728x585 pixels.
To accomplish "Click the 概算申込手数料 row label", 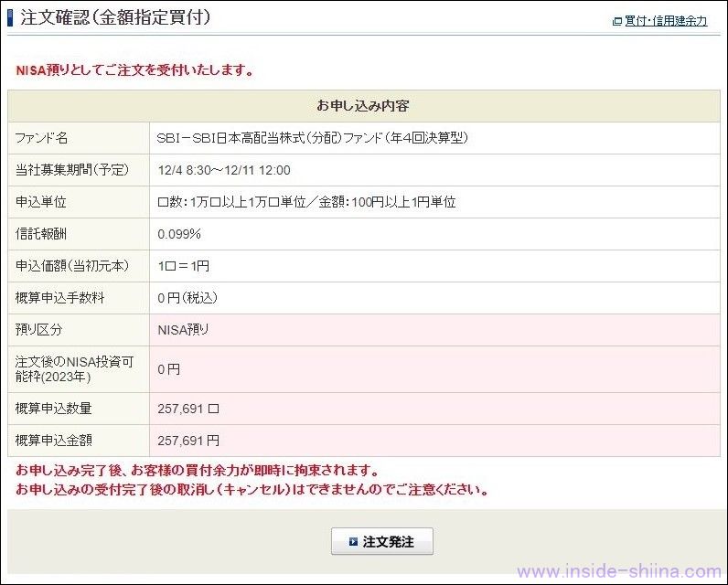I will 59,298.
